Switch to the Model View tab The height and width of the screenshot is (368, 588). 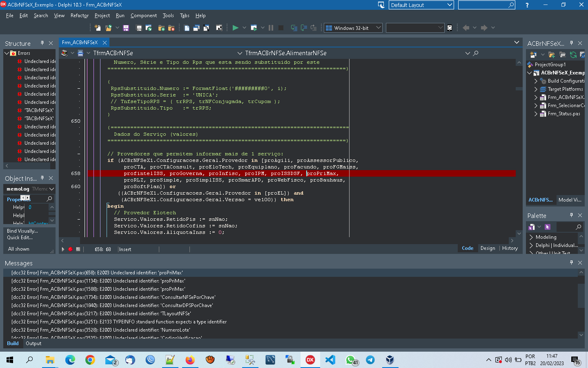tap(570, 200)
